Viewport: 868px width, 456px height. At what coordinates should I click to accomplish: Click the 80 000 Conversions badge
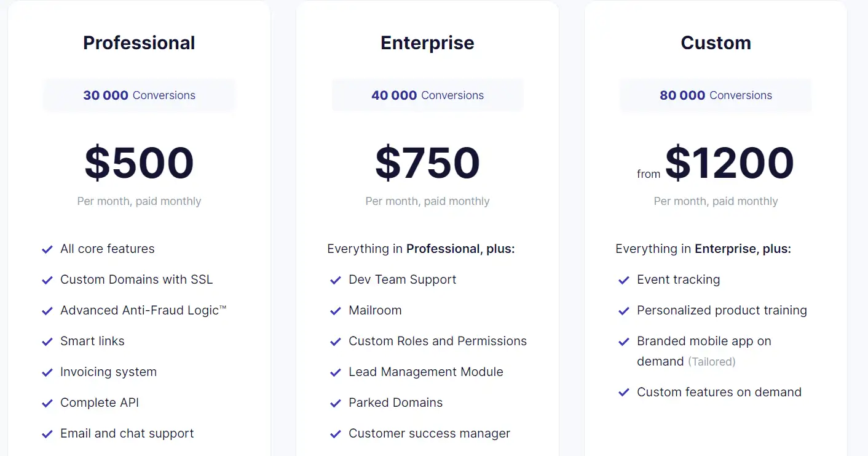[716, 95]
